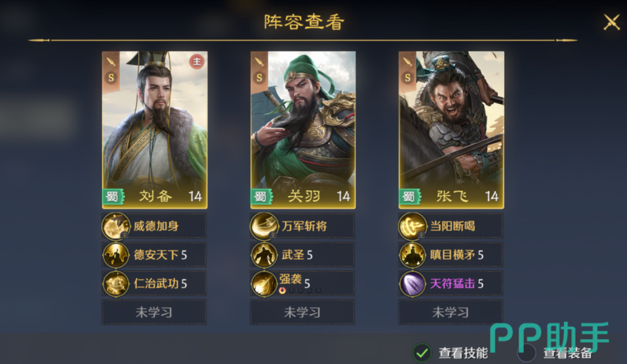Enable the 查看装备 checkbox
Image resolution: width=627 pixels, height=364 pixels.
coord(527,352)
